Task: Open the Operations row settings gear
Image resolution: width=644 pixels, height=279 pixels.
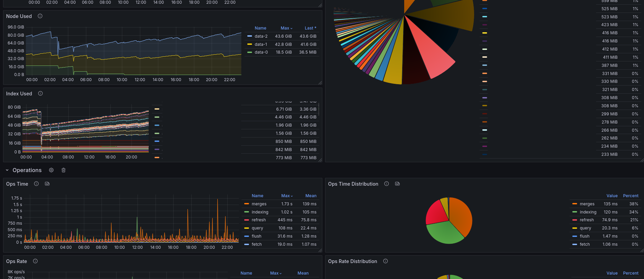Action: point(51,170)
